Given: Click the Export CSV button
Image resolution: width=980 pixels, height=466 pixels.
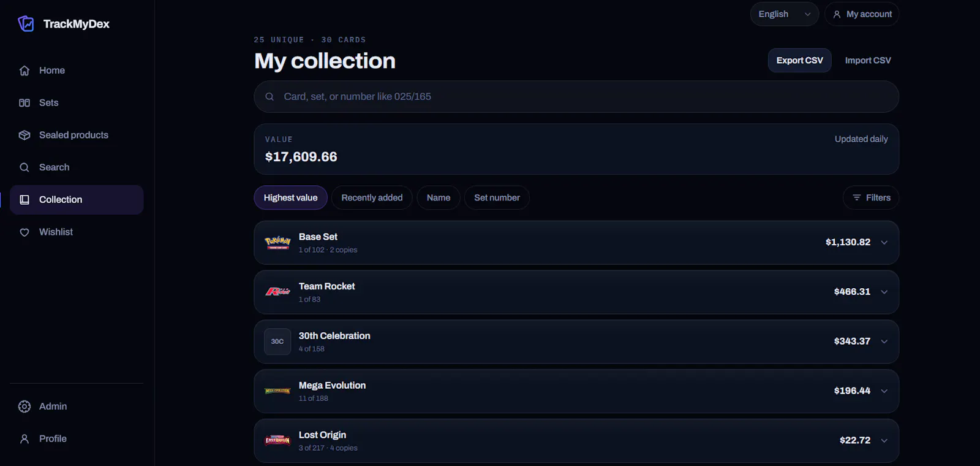Looking at the screenshot, I should (x=799, y=60).
